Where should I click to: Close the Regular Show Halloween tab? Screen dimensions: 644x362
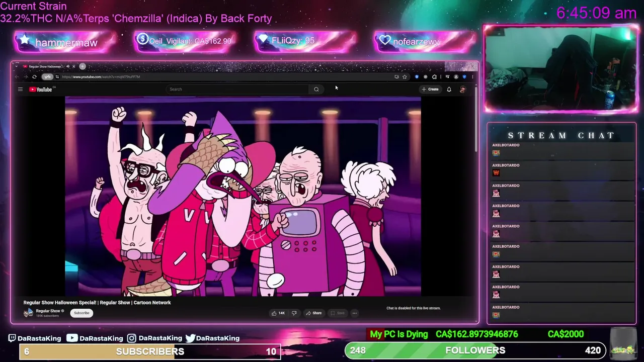(x=73, y=66)
